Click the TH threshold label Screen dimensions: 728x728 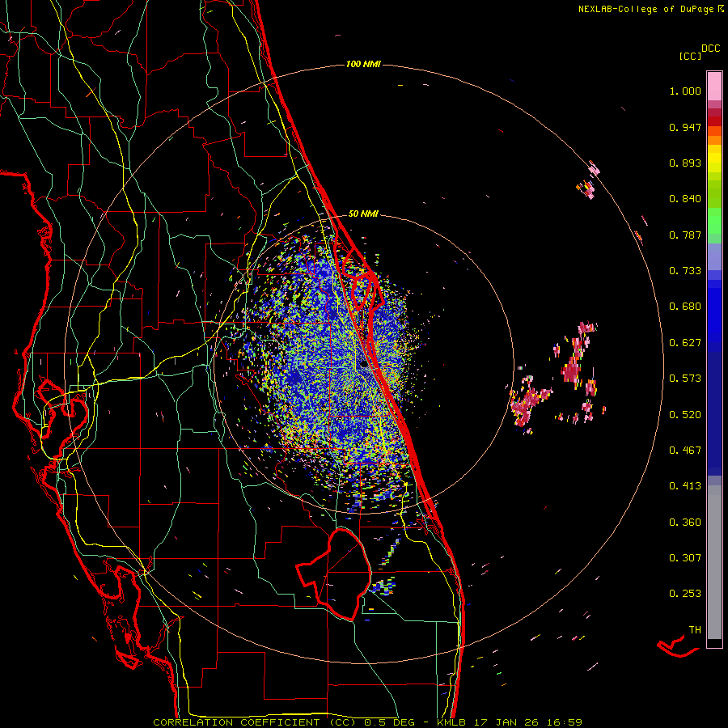click(695, 630)
